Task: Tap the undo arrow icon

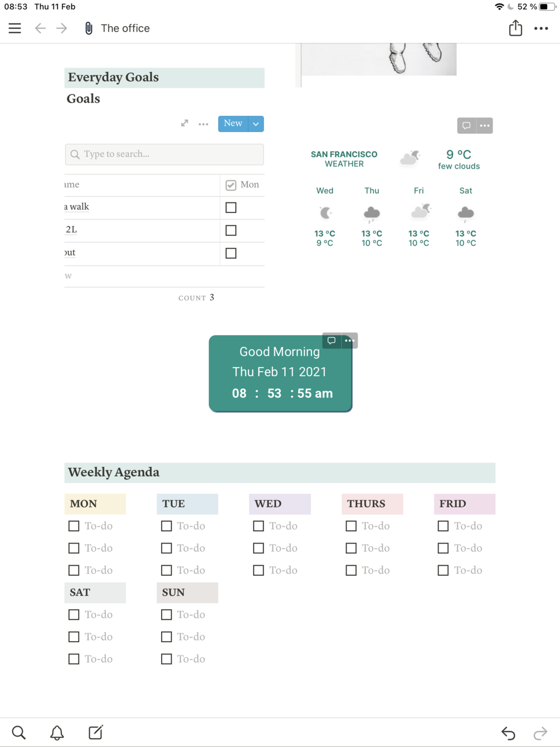Action: (508, 733)
